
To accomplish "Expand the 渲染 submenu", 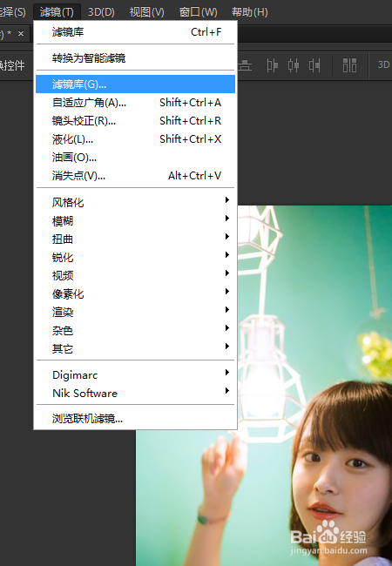I will (135, 312).
